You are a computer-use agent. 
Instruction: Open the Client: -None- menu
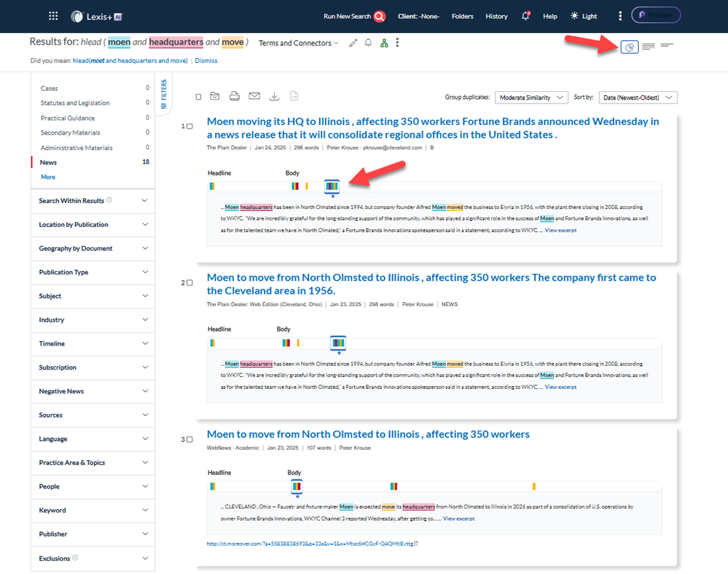coord(418,16)
